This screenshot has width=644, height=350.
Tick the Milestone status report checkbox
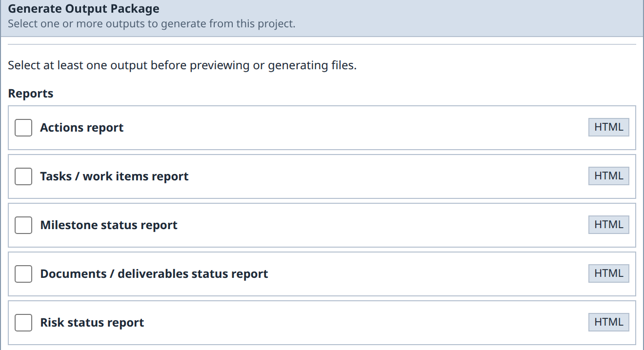[x=23, y=225]
